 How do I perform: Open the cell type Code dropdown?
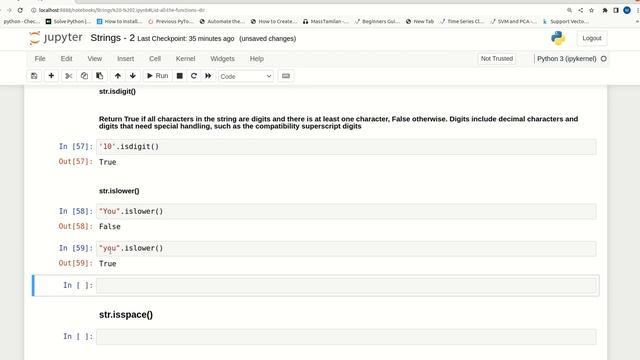246,76
